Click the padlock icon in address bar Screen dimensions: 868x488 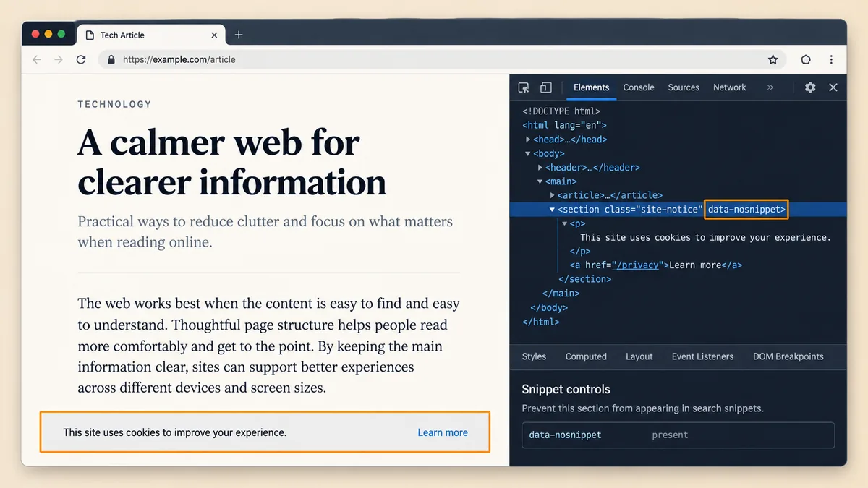pos(111,60)
